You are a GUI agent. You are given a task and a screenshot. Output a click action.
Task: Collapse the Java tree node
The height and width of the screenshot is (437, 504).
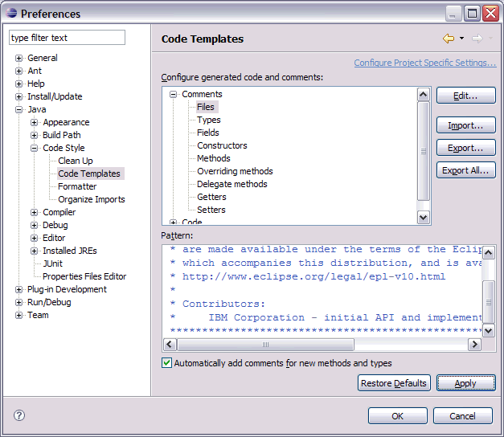coord(18,109)
